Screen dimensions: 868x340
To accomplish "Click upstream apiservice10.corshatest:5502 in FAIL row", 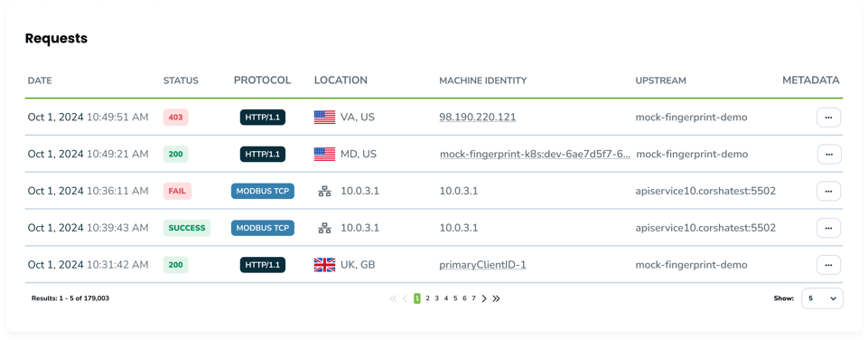I will [705, 192].
